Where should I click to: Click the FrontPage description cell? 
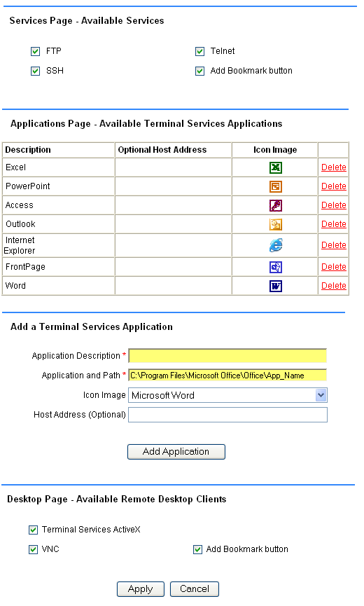tap(59, 267)
